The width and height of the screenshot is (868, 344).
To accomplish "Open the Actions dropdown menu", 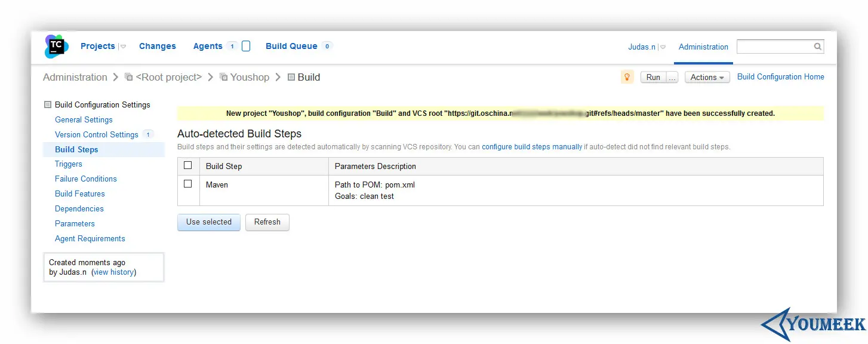I will point(707,77).
